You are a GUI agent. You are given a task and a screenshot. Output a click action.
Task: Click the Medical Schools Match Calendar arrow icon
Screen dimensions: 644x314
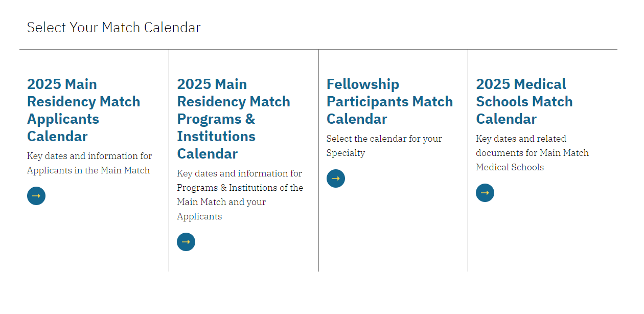point(485,193)
